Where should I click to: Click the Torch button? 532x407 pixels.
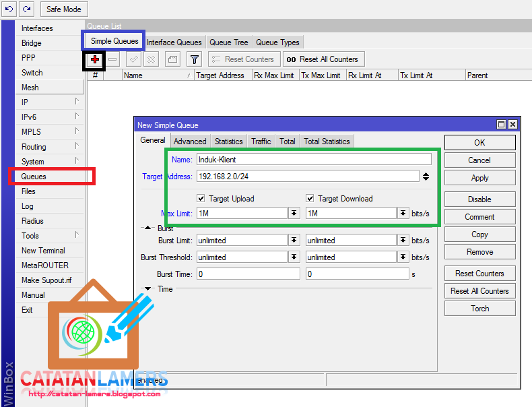tap(479, 309)
